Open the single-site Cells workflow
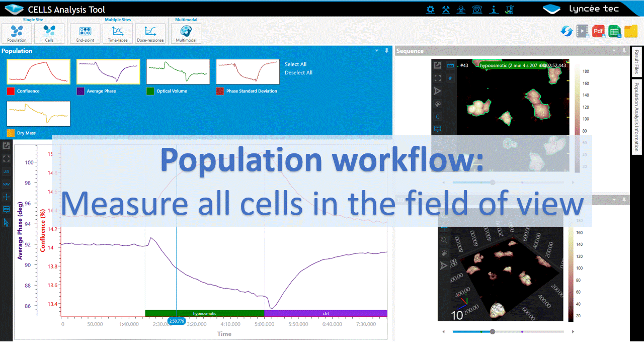Viewport: 644px width, 362px height. click(49, 33)
